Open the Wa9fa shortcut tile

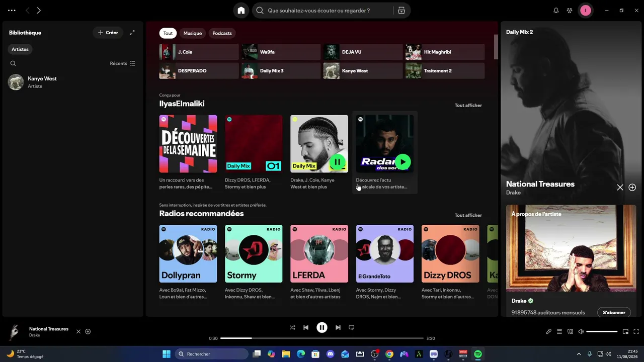(x=281, y=52)
